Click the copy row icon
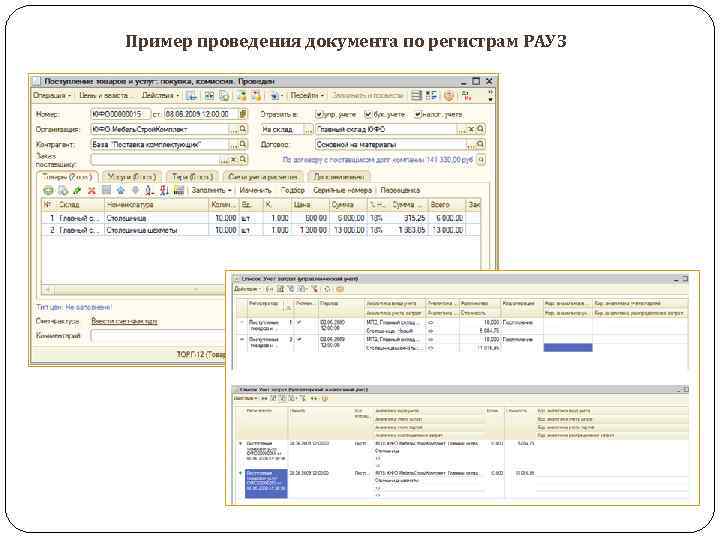 (63, 191)
